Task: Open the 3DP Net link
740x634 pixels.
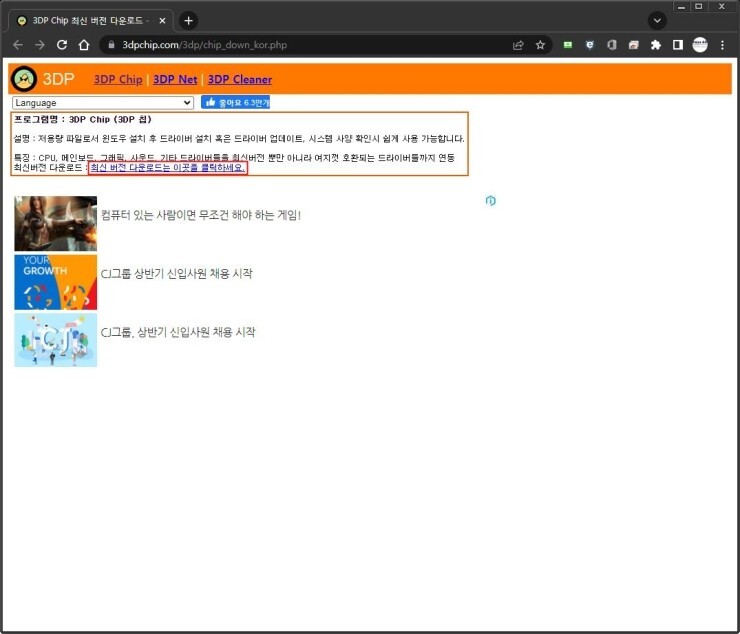Action: coord(175,79)
